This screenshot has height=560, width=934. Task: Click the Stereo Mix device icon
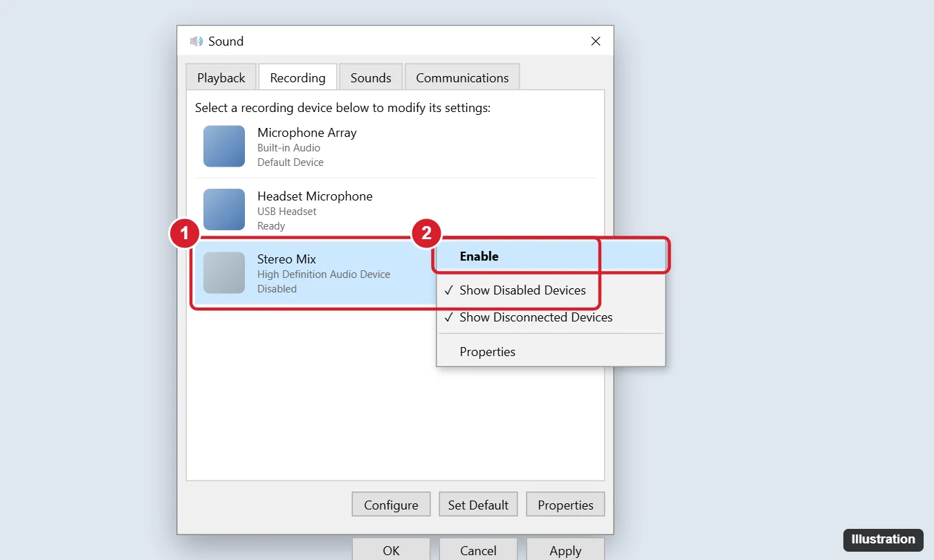224,272
